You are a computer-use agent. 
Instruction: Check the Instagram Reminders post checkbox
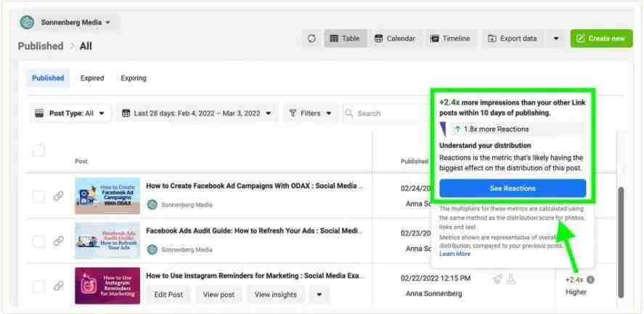pos(38,286)
